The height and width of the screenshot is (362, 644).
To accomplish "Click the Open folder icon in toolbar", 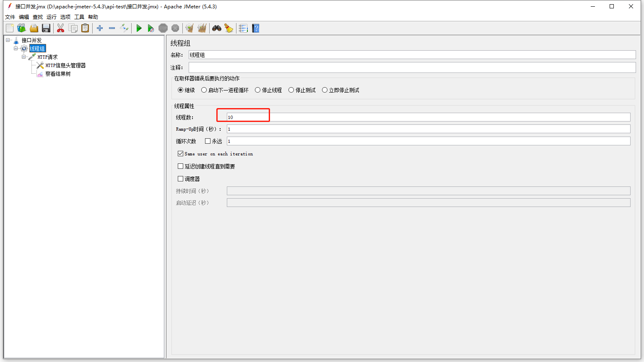I will pos(34,28).
